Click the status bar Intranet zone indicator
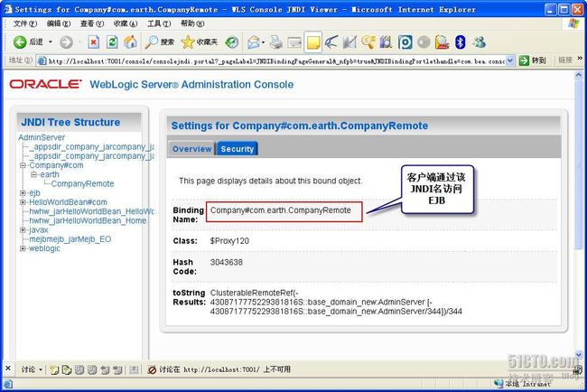Screen dimensions: 587x392 (x=524, y=384)
